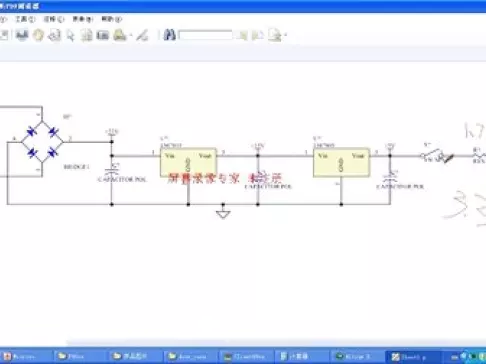Viewport: 486px width, 364px height.
Task: Click the snapshot camera toolbar icon
Action: (103, 35)
